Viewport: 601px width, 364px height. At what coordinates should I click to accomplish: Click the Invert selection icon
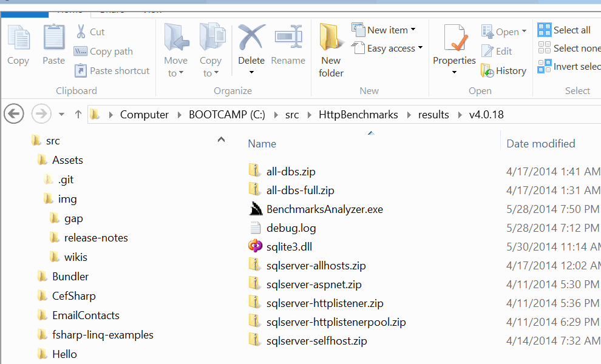pos(545,66)
